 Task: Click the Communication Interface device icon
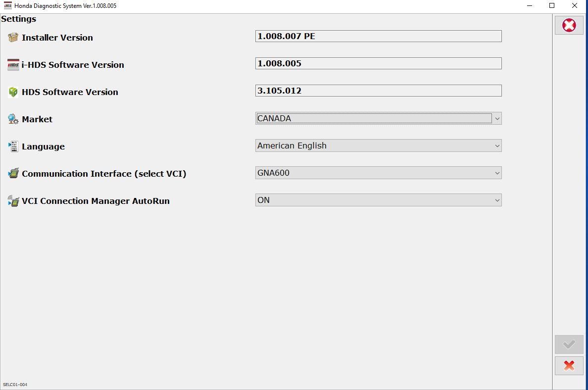[x=13, y=173]
